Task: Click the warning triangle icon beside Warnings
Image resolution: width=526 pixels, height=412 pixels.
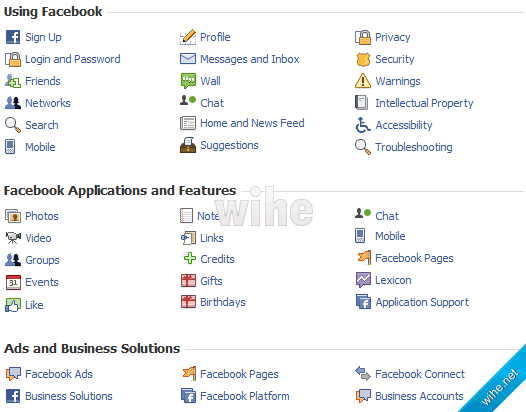Action: [363, 81]
